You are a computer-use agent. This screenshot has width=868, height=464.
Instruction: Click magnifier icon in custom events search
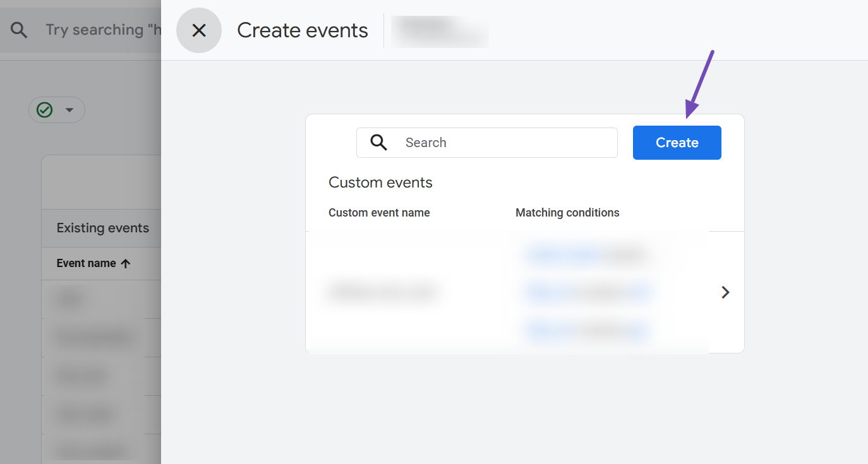379,143
